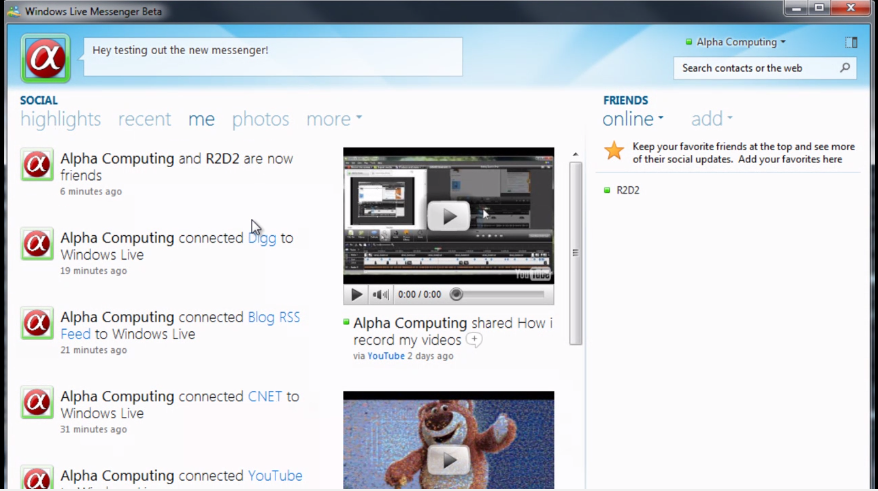Play the "How i record my videos" thumbnail
The width and height of the screenshot is (878, 491).
[449, 216]
